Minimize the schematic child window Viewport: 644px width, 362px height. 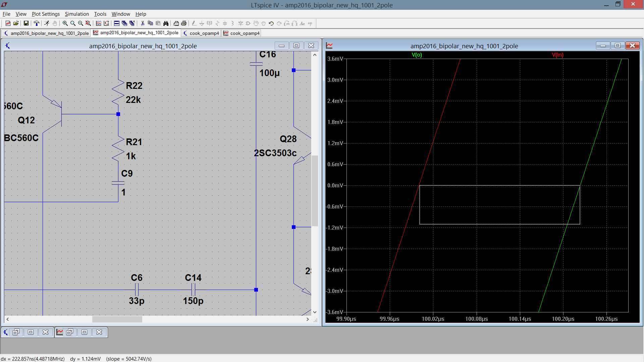[x=281, y=46]
